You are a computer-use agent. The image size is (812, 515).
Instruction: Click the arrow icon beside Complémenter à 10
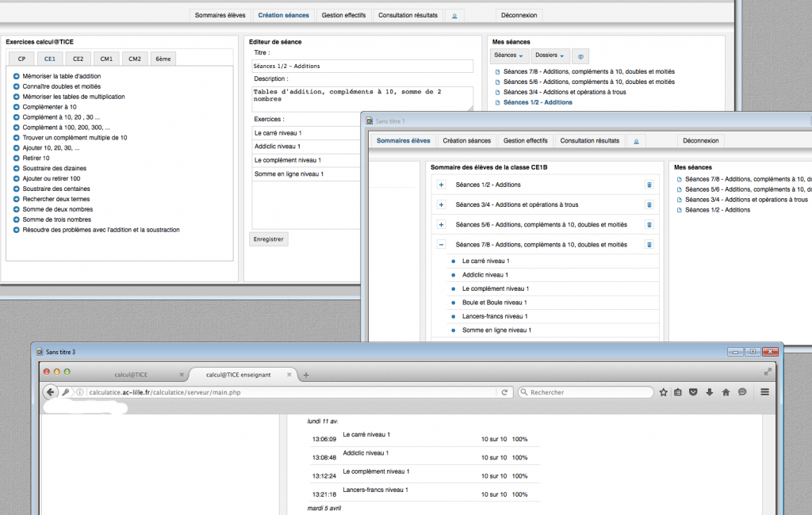point(17,107)
